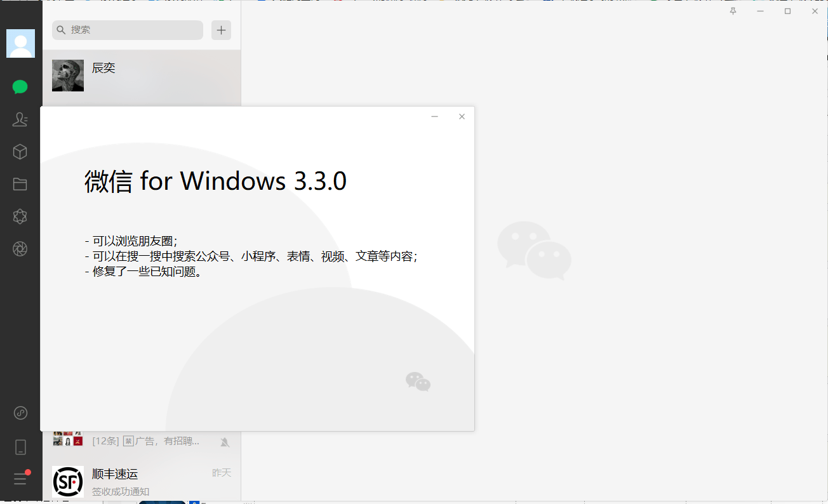Open the 顺丰速运 conversation

tap(140, 481)
